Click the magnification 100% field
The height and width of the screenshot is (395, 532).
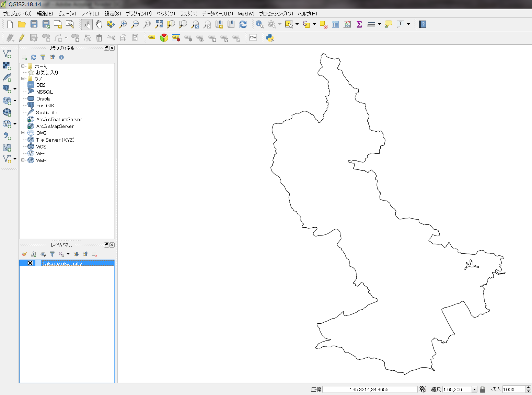(x=514, y=389)
